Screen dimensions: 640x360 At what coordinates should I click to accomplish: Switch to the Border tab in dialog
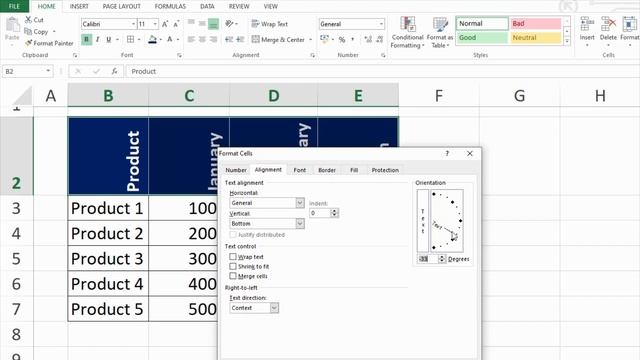[327, 170]
